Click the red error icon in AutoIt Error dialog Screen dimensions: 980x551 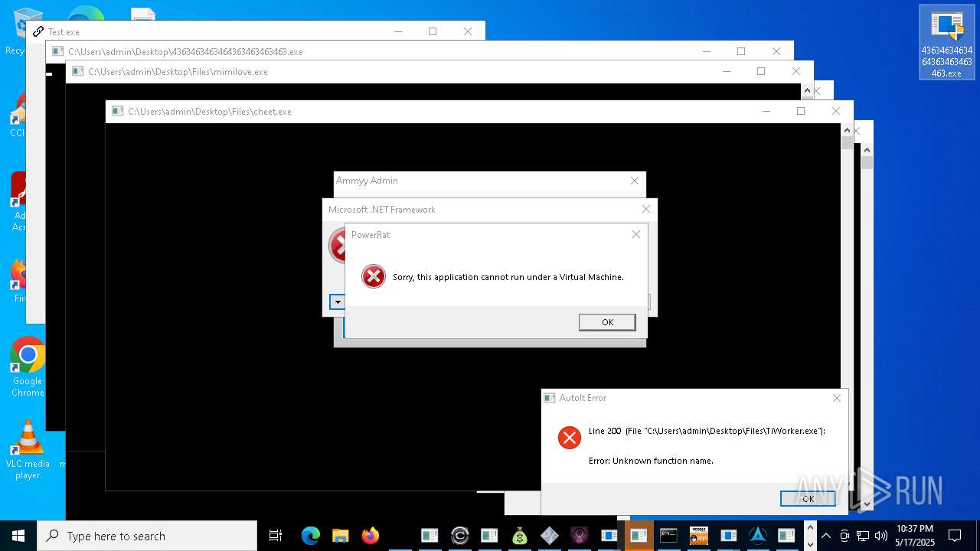(x=570, y=437)
